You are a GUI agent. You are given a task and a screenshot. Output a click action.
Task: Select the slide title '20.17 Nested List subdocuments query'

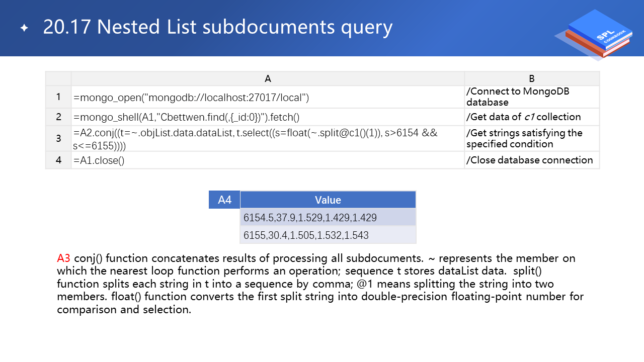[217, 27]
